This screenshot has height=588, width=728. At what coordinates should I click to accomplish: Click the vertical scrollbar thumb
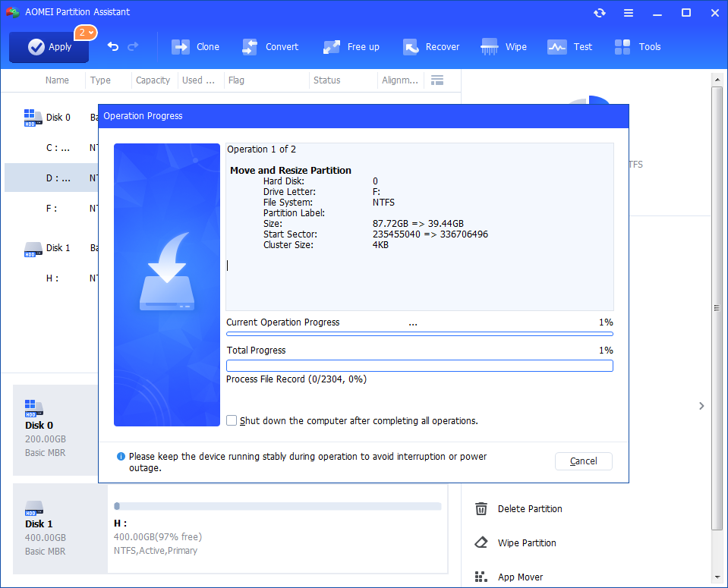717,308
